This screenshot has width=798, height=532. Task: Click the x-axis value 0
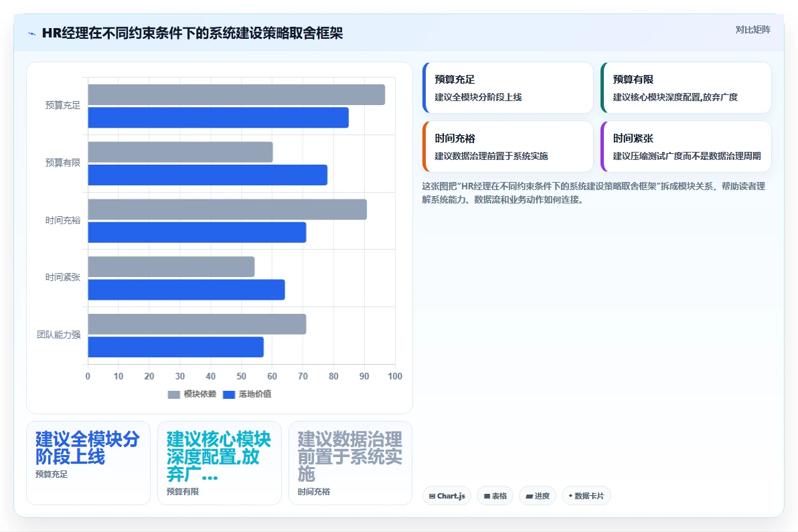[88, 376]
